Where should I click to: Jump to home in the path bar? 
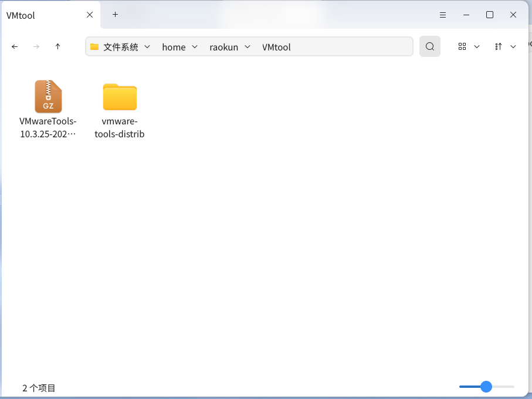click(174, 47)
